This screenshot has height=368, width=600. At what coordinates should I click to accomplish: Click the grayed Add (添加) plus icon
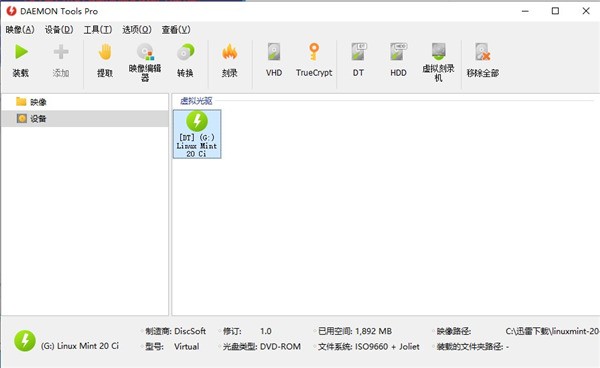tap(60, 52)
